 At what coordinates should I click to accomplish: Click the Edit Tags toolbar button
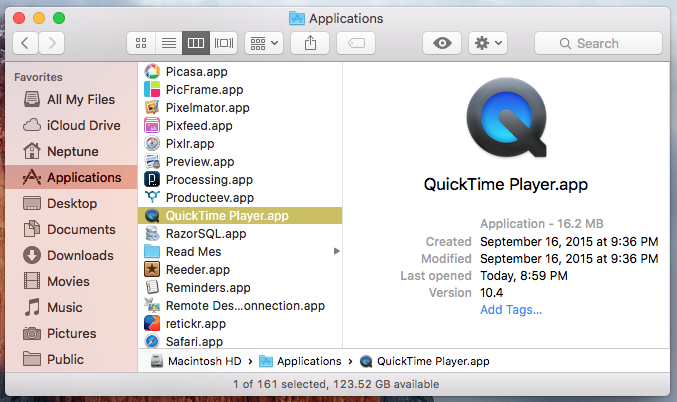[x=356, y=43]
